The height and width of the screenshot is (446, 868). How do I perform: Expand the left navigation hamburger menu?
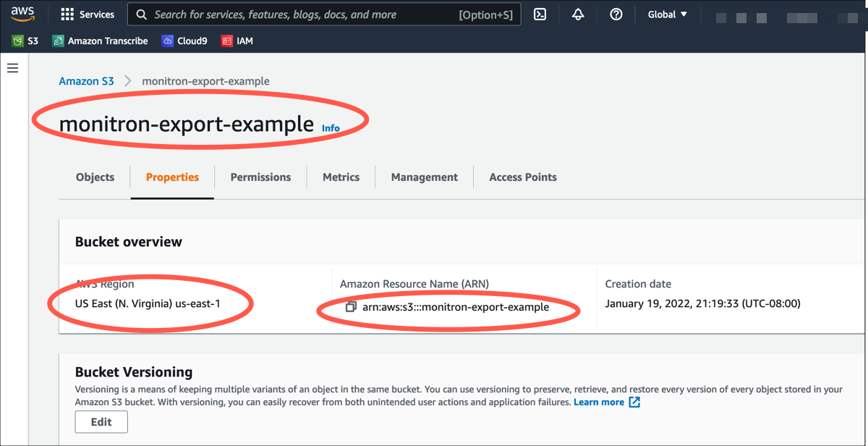point(12,67)
